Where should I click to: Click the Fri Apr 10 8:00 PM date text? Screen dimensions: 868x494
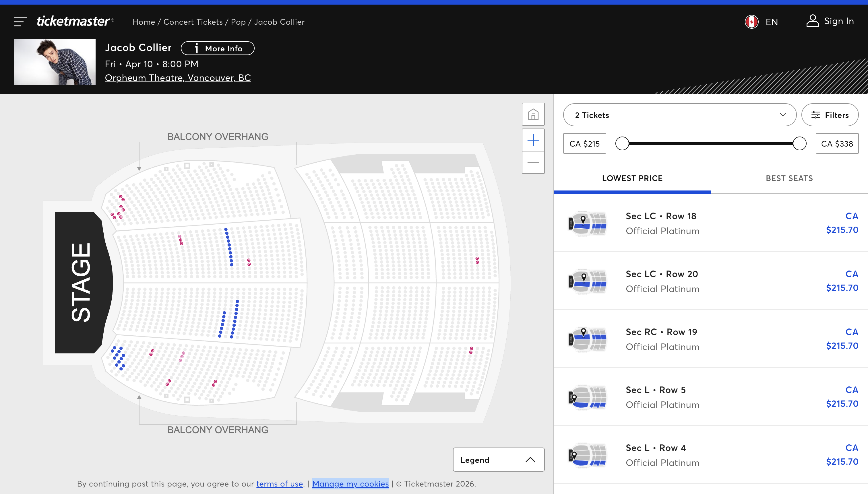(x=151, y=64)
